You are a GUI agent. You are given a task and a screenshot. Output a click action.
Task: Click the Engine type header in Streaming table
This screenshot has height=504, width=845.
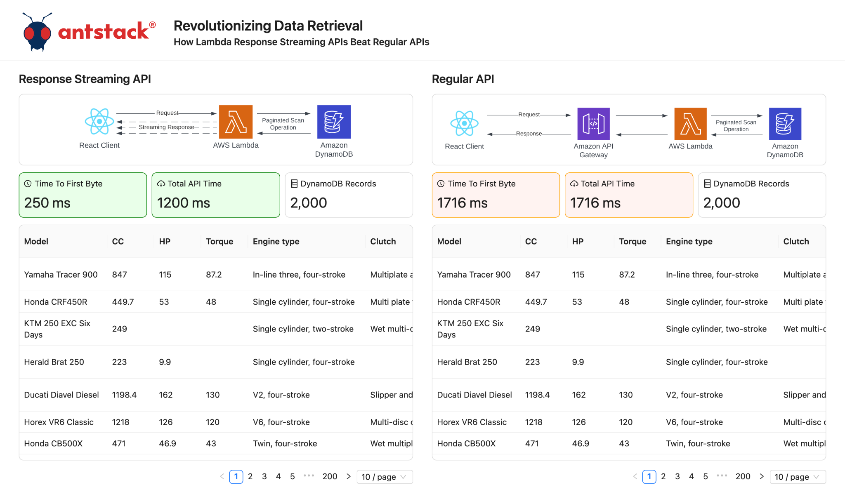point(276,241)
